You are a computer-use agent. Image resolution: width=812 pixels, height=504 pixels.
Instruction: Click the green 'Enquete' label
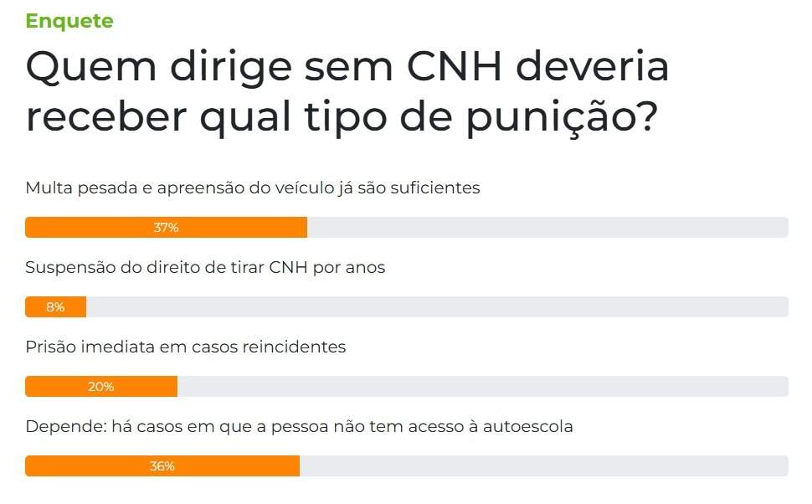(x=69, y=21)
